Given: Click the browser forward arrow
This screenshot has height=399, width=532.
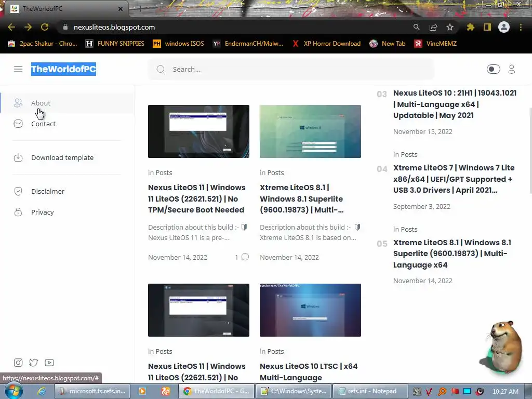Looking at the screenshot, I should 28,27.
